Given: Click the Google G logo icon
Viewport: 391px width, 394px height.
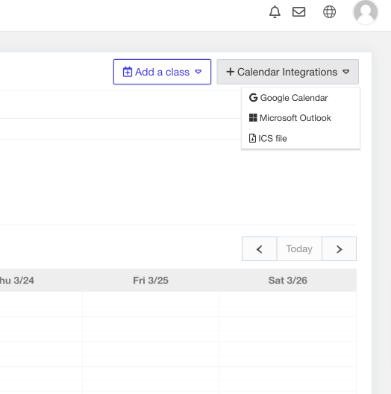Looking at the screenshot, I should 253,98.
